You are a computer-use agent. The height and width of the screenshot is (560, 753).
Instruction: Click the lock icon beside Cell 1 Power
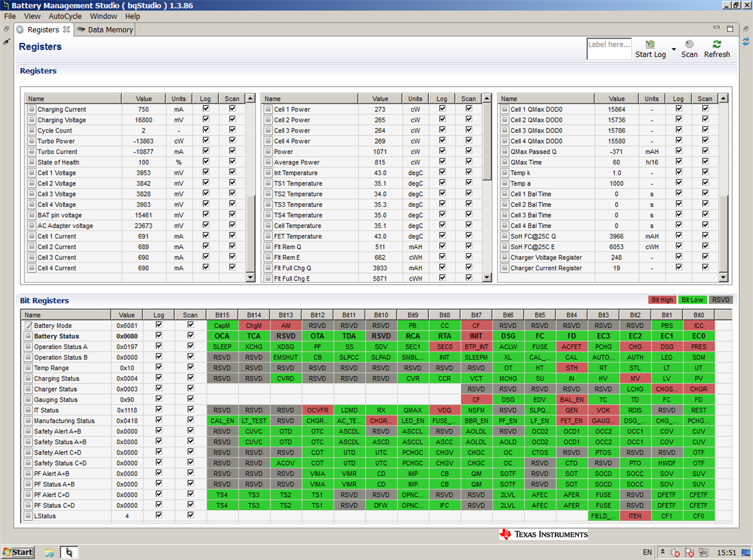coord(268,110)
